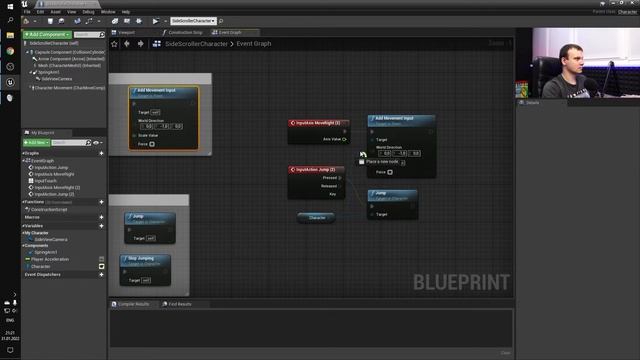Toggle Character variable visibility icon
Image resolution: width=640 pixels, height=360 pixels.
[x=101, y=267]
